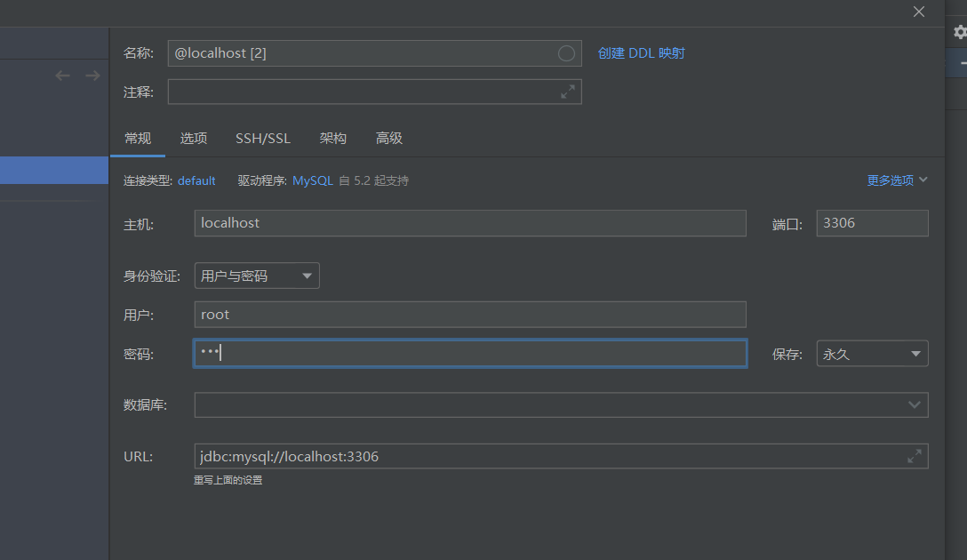Open the 保存 password persistence dropdown
This screenshot has height=560, width=967.
[x=871, y=353]
